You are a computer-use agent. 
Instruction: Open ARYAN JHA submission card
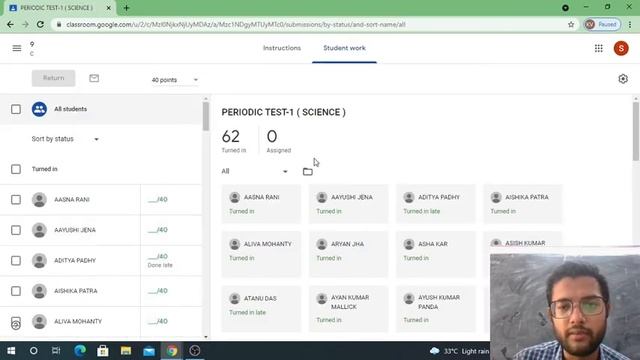pos(348,254)
